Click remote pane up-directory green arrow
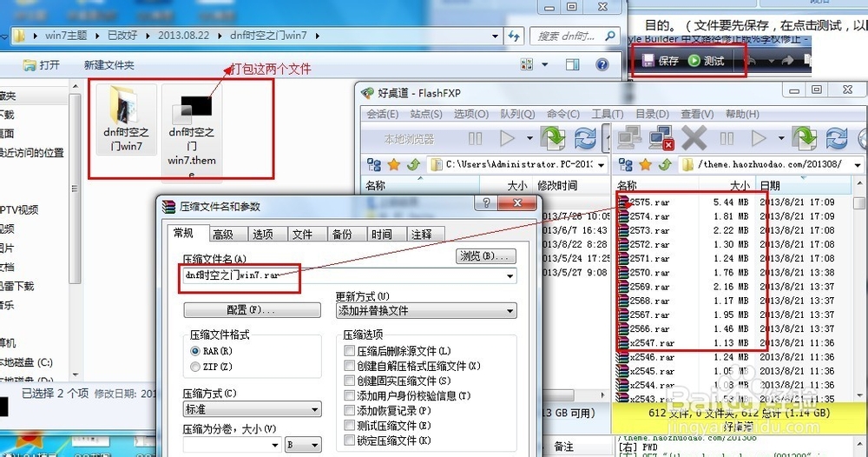The image size is (868, 457). point(665,164)
